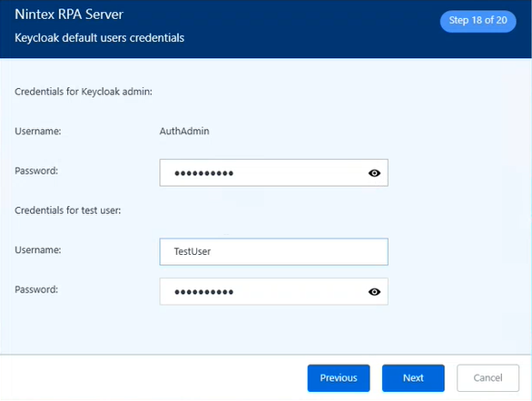Click the Credentials for Keycloak admin label
This screenshot has width=532, height=401.
click(x=84, y=92)
